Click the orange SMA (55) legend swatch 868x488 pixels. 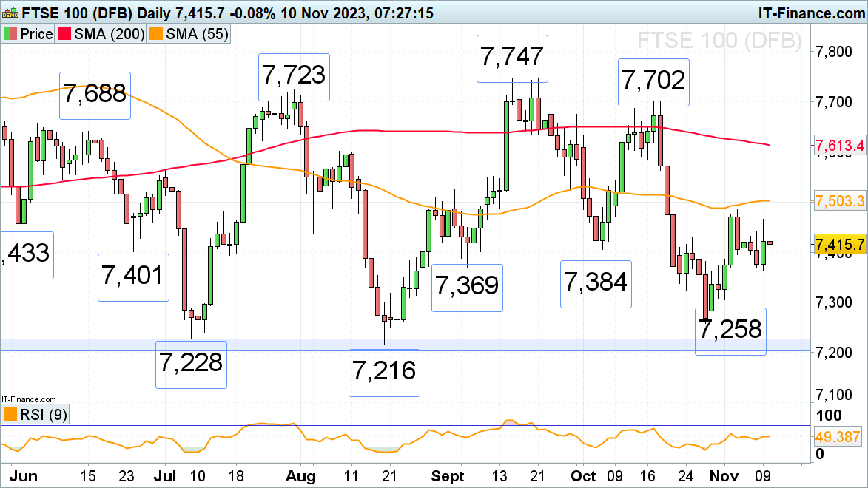(156, 34)
